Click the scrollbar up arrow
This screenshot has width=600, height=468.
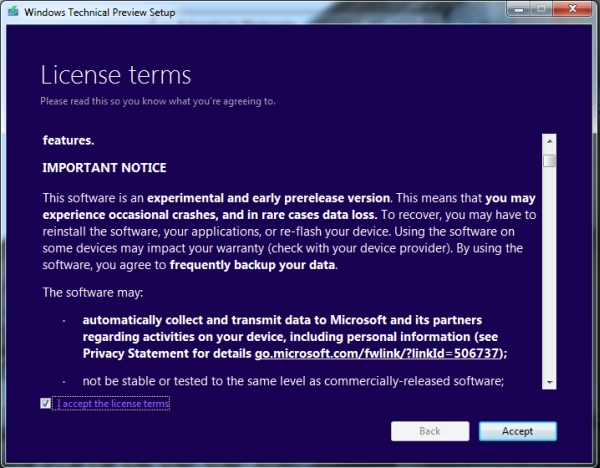click(549, 141)
